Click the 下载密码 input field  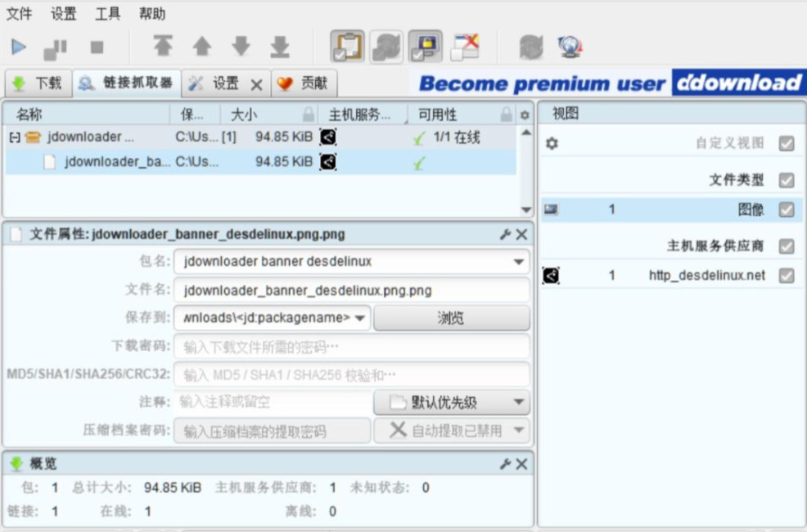click(x=352, y=347)
